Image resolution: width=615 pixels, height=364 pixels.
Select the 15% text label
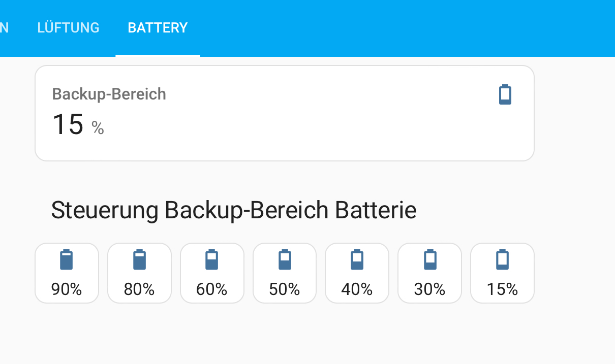pyautogui.click(x=502, y=289)
